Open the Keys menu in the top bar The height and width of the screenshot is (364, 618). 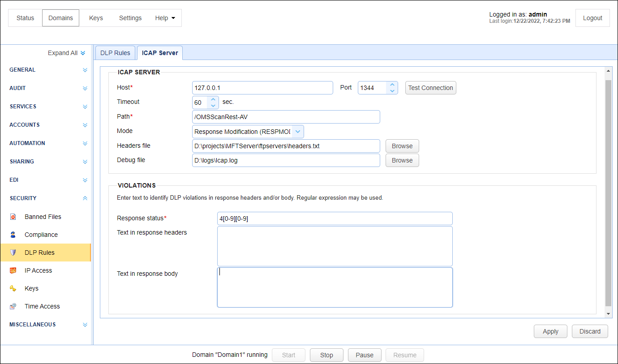(x=96, y=18)
